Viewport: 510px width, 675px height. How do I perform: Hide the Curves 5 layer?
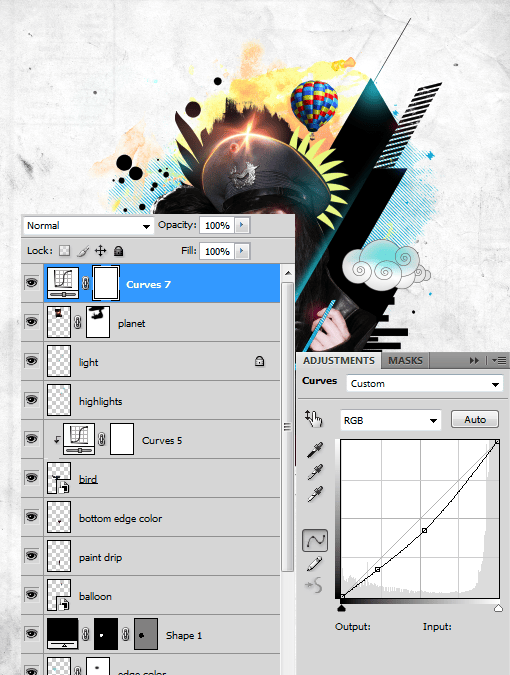pos(31,439)
